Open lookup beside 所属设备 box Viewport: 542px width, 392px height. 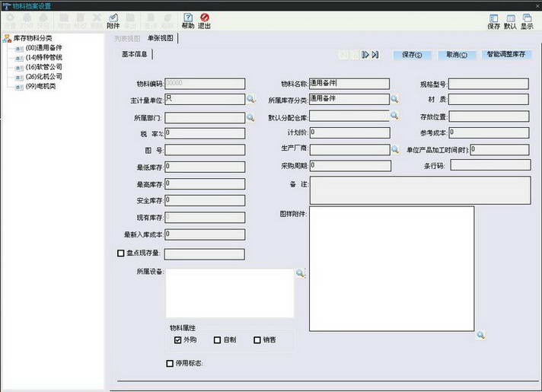tap(301, 273)
